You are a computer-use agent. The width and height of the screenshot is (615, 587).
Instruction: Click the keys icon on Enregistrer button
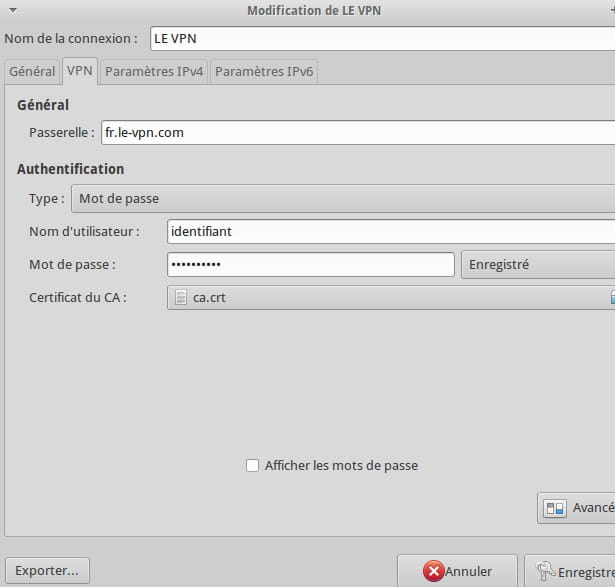point(546,571)
